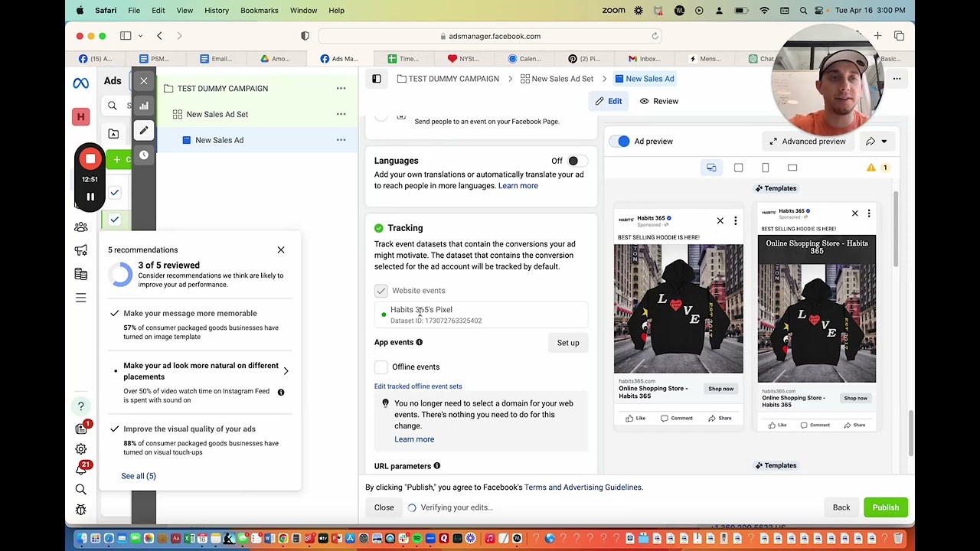
Task: Open Safari sidebar dropdown arrow
Action: 140,36
